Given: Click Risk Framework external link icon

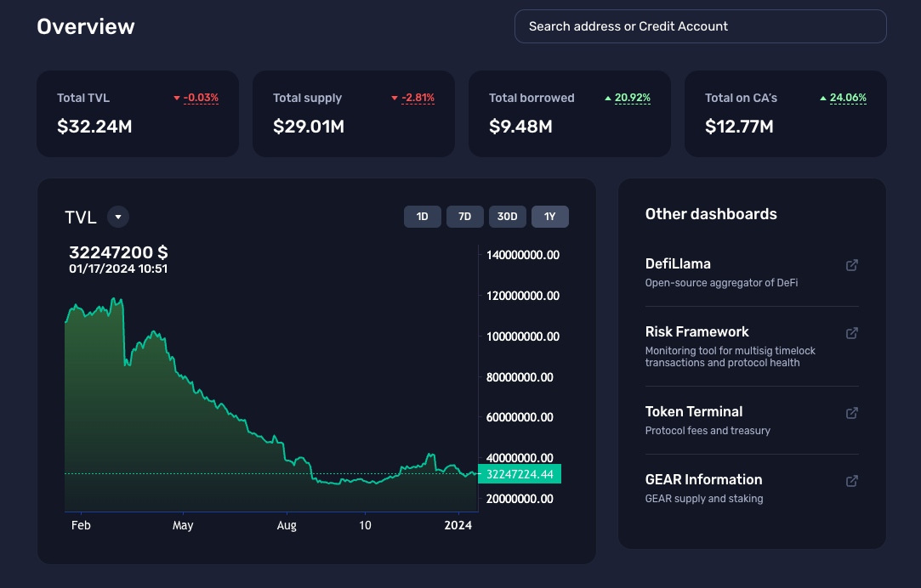Looking at the screenshot, I should (851, 333).
